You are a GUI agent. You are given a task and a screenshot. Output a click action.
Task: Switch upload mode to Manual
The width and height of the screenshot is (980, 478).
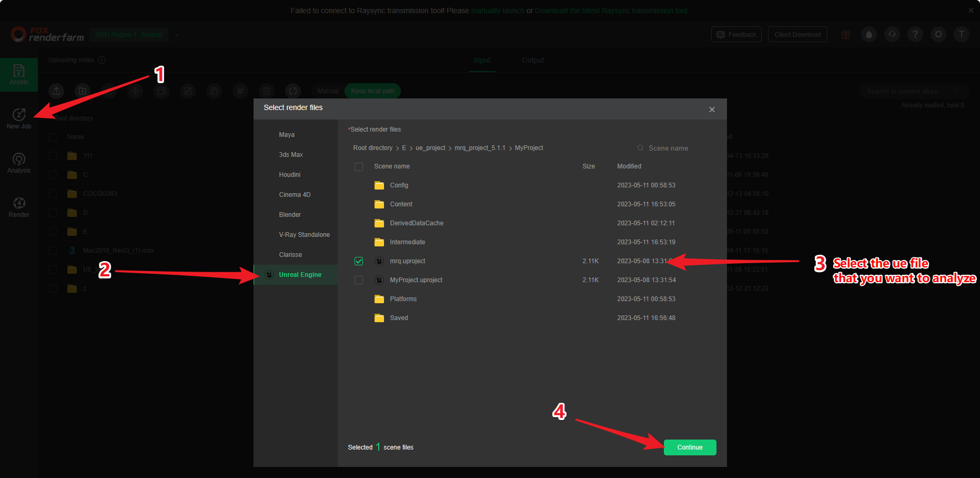(x=328, y=91)
